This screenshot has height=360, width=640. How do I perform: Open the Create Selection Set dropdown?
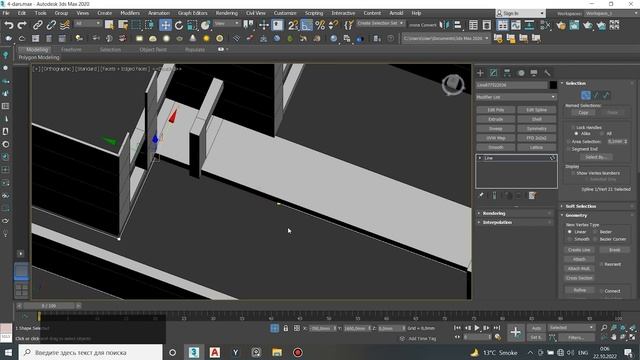tap(380, 23)
